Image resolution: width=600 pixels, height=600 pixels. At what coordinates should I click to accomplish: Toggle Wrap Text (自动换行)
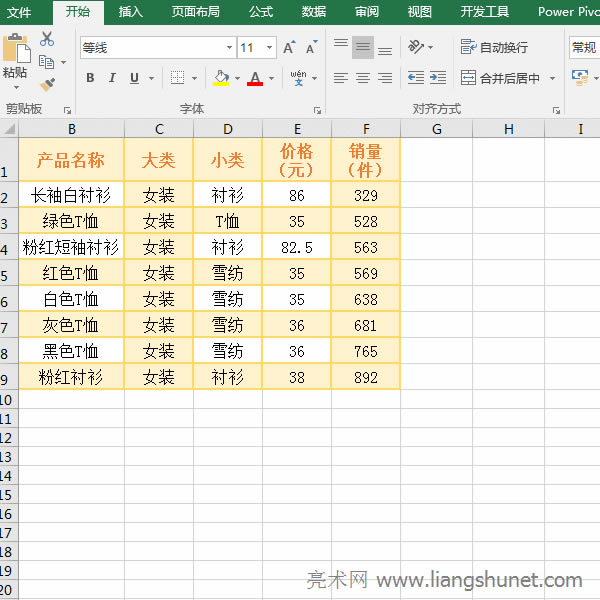494,47
